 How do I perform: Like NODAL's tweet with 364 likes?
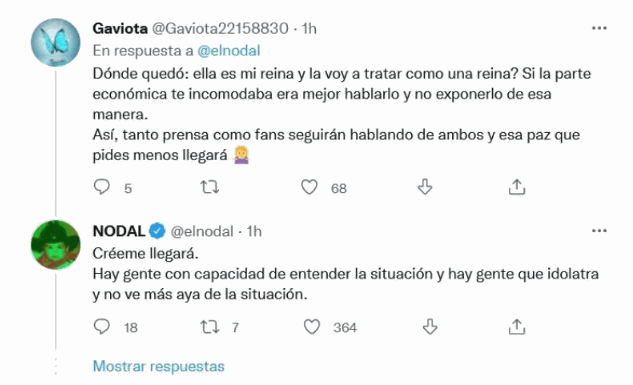(312, 326)
